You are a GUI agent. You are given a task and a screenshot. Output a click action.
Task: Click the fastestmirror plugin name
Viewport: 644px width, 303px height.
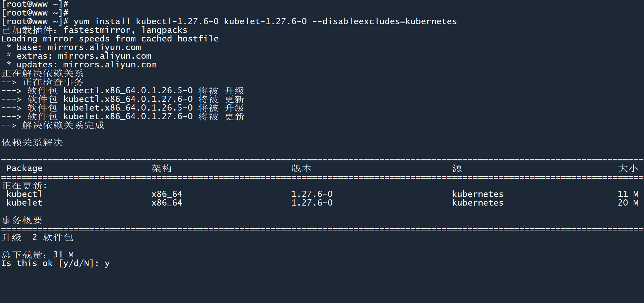pyautogui.click(x=97, y=30)
